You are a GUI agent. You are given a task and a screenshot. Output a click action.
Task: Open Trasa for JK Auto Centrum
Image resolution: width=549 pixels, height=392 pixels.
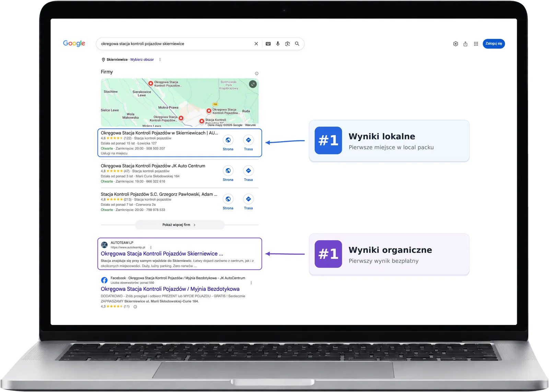(x=248, y=174)
